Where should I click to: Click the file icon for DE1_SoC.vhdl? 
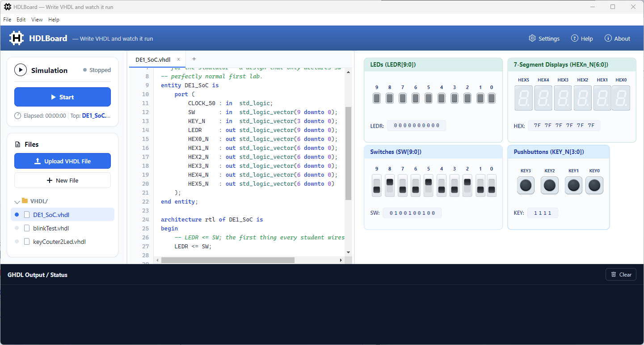pyautogui.click(x=27, y=215)
